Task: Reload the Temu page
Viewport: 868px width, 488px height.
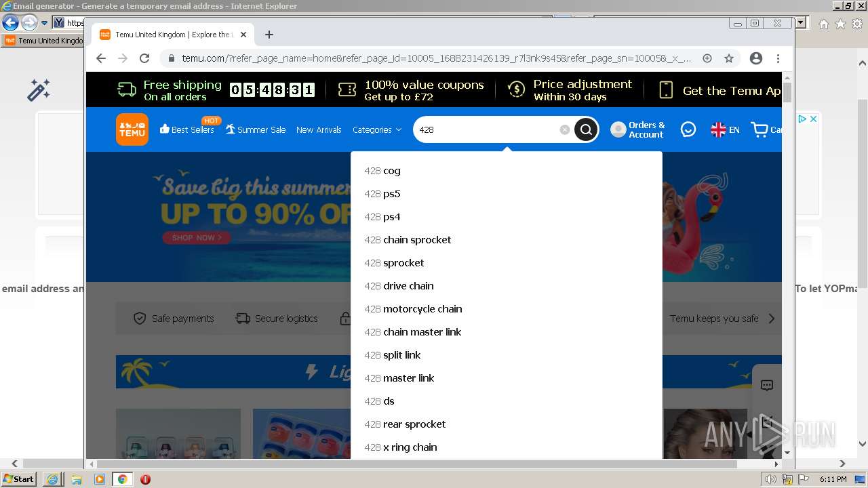Action: [144, 58]
